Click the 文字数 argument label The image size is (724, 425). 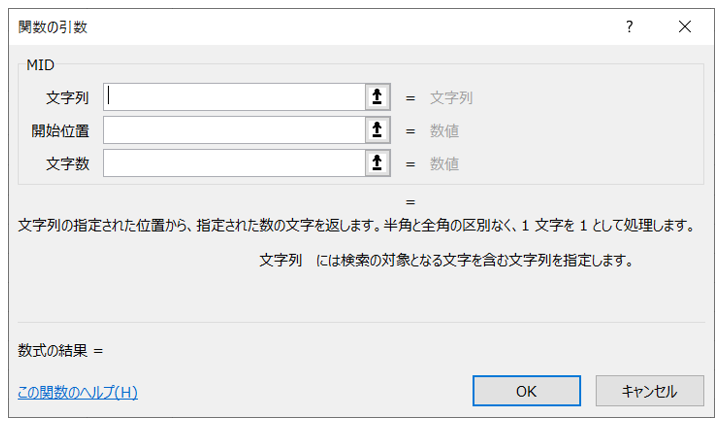[68, 164]
